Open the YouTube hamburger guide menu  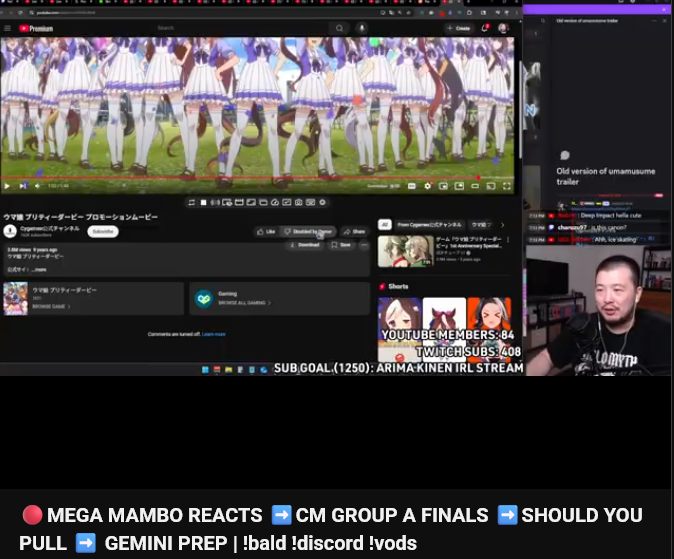click(7, 28)
